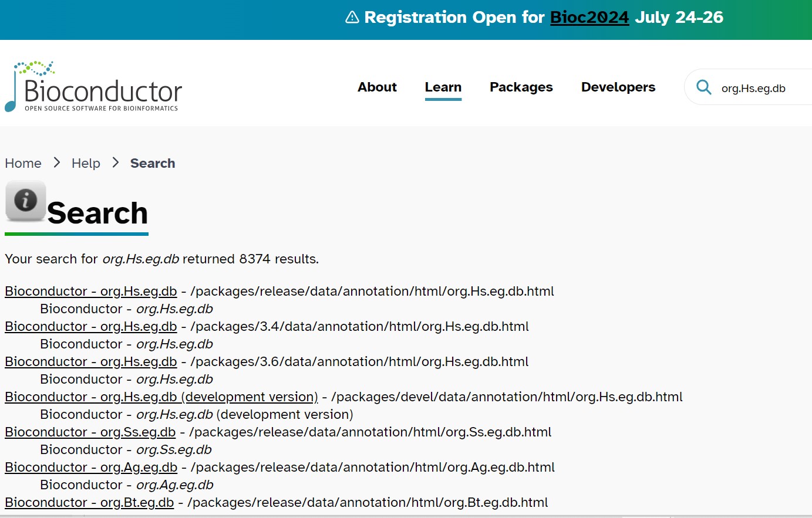Open the org.Bt.eg.db result link
The image size is (812, 518).
(89, 502)
